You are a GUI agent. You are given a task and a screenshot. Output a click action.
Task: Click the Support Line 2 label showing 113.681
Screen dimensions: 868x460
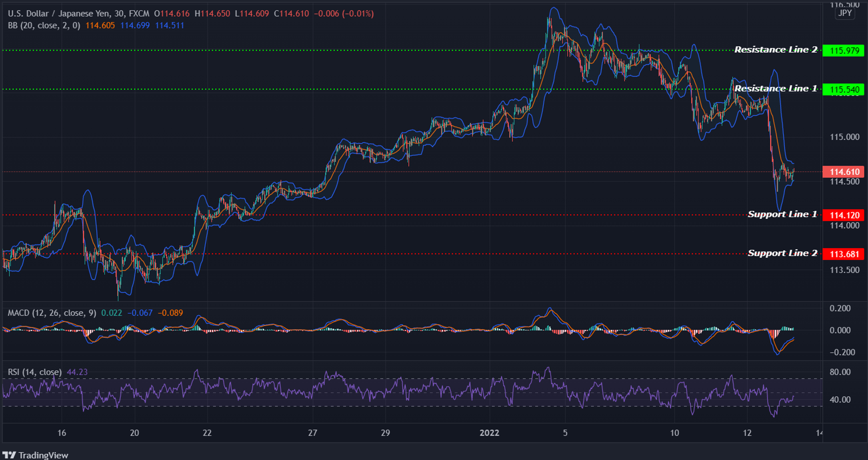pos(843,253)
